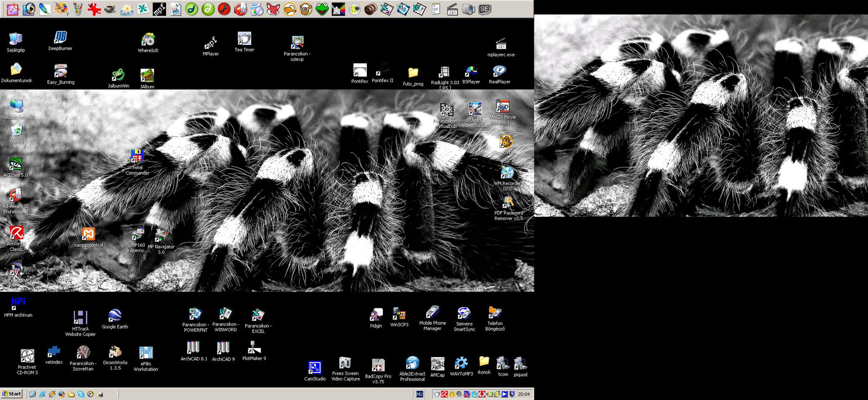868x400 pixels.
Task: Open red Flash icon in top toolbar
Action: 224,9
